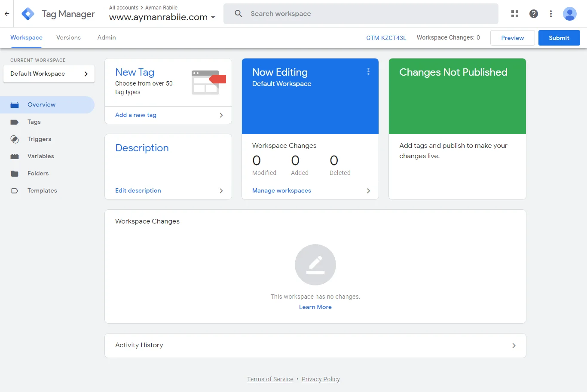Click the Add a new tag link
Image resolution: width=587 pixels, height=392 pixels.
(x=136, y=115)
